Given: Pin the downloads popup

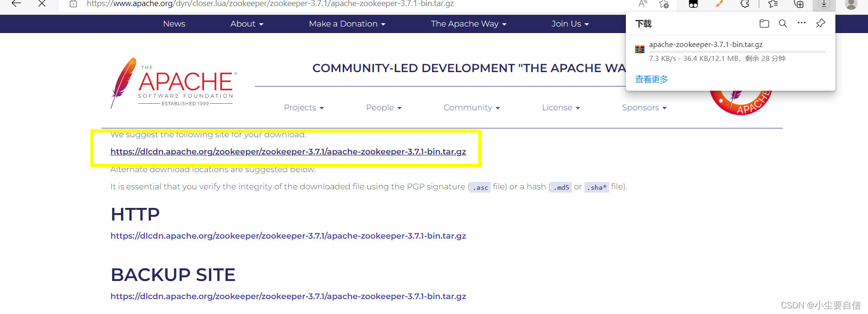Looking at the screenshot, I should click(821, 23).
